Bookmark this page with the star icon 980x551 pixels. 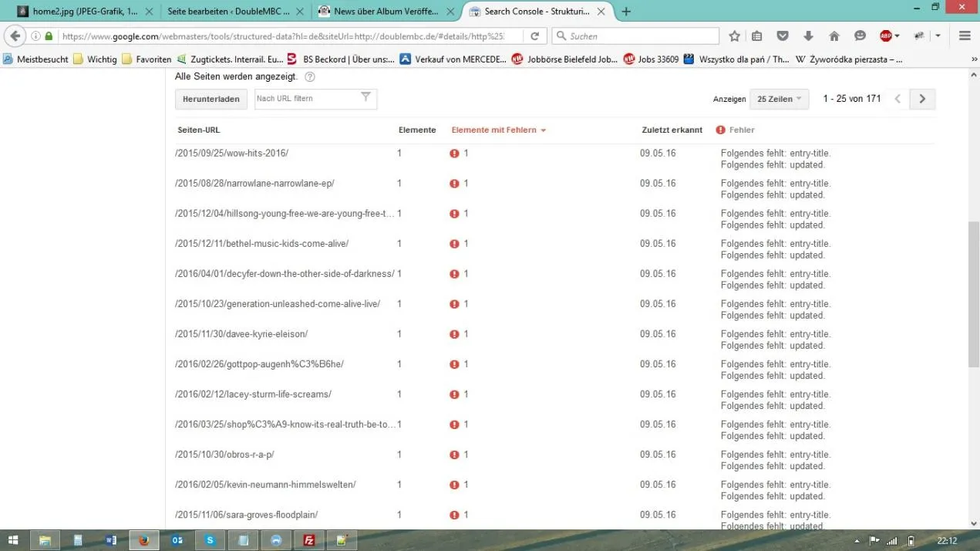[734, 36]
